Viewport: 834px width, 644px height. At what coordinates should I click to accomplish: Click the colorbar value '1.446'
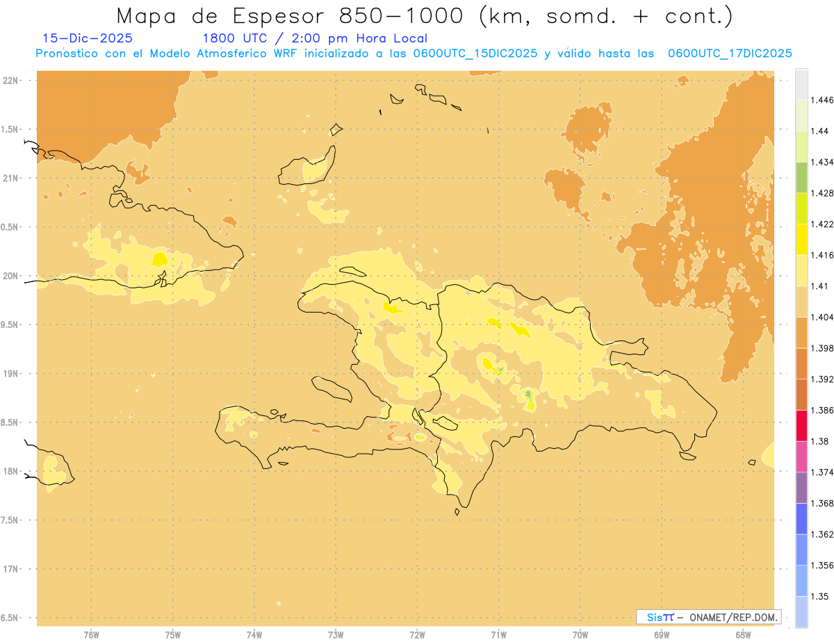click(x=822, y=100)
